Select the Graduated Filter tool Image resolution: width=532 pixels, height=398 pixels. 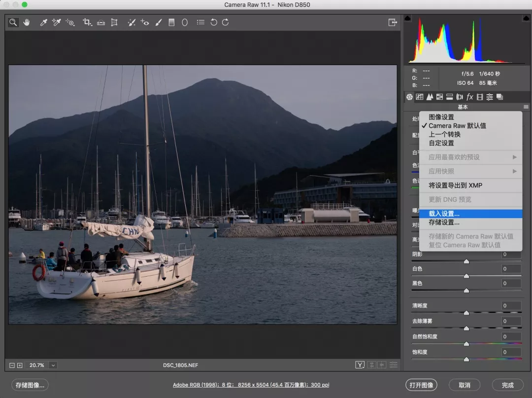tap(171, 22)
